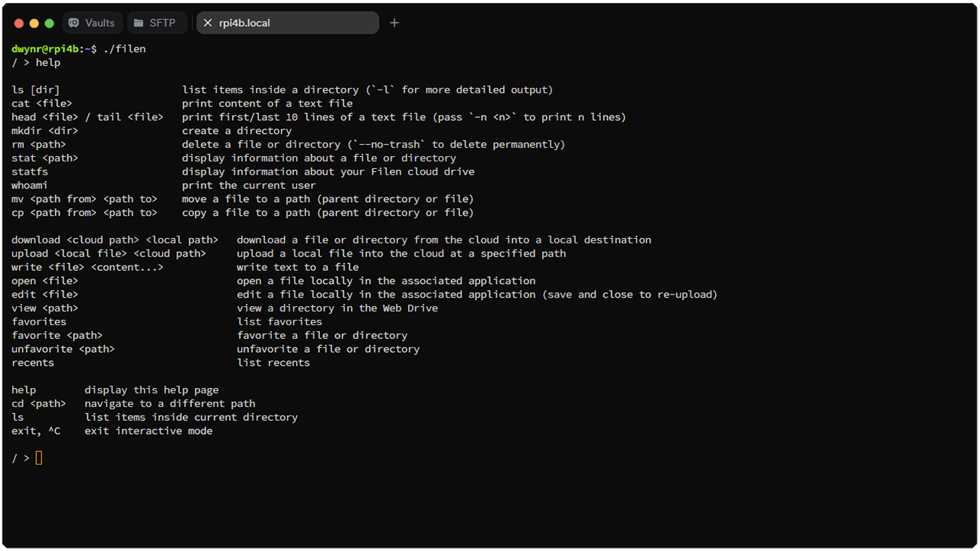This screenshot has height=551, width=980.
Task: Open the Vaults panel
Action: tap(92, 23)
